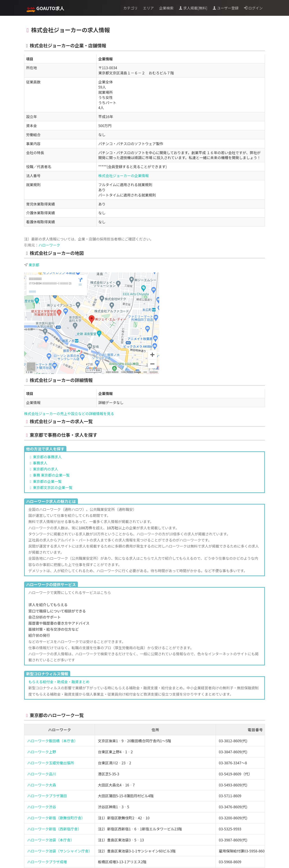Click the パチンコ・パチスロのソフトウェア製作 cell
The image size is (289, 868).
(x=180, y=144)
